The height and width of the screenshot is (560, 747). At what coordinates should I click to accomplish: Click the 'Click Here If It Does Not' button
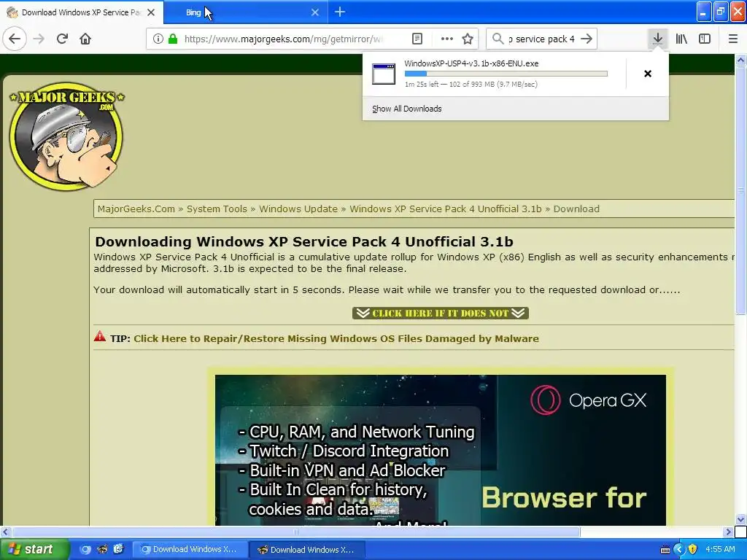tap(440, 313)
